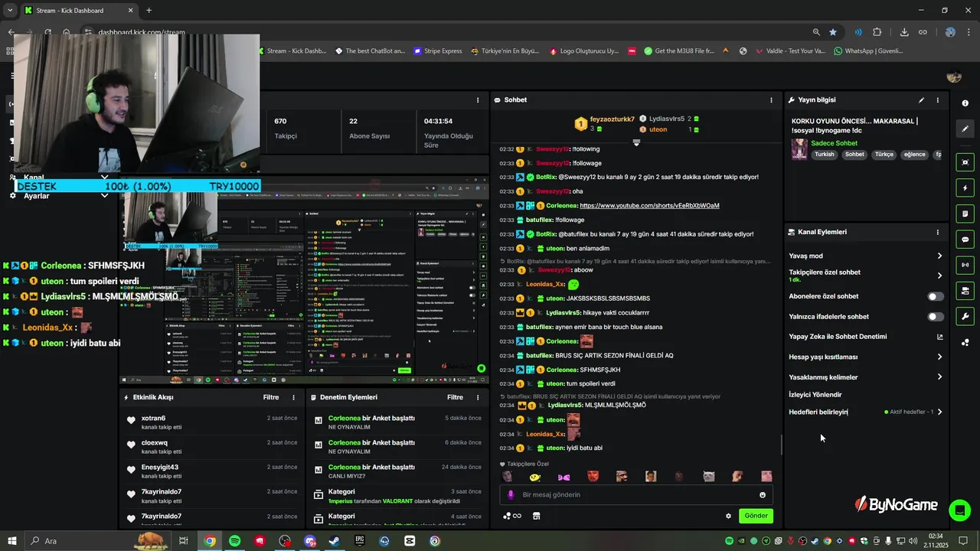Toggle the channel actions panel icon in sidebar
Screen dimensions: 980x551
point(965,291)
